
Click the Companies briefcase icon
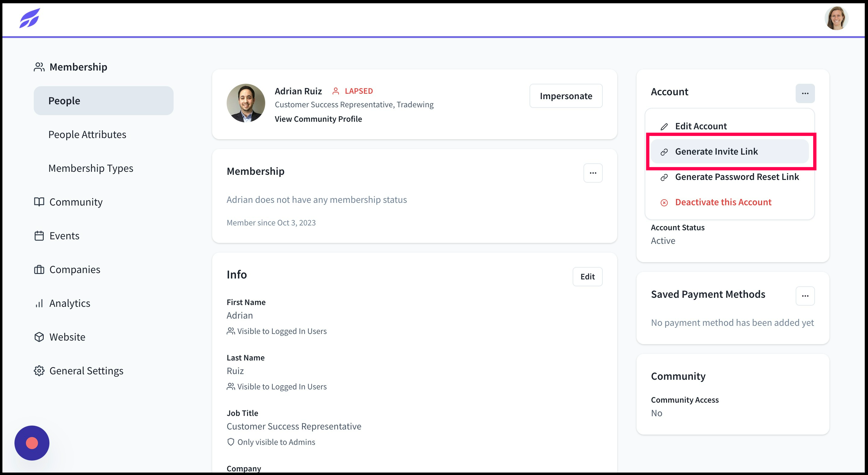tap(39, 269)
